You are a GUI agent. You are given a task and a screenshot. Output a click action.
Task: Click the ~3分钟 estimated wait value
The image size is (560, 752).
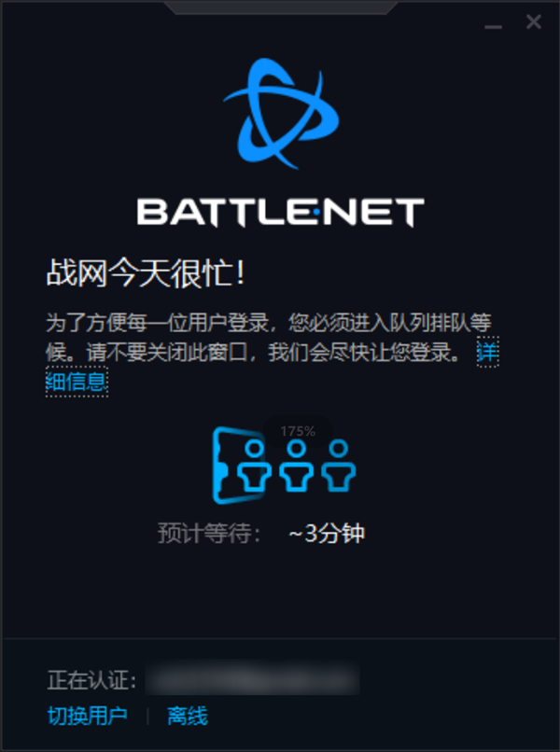(327, 534)
